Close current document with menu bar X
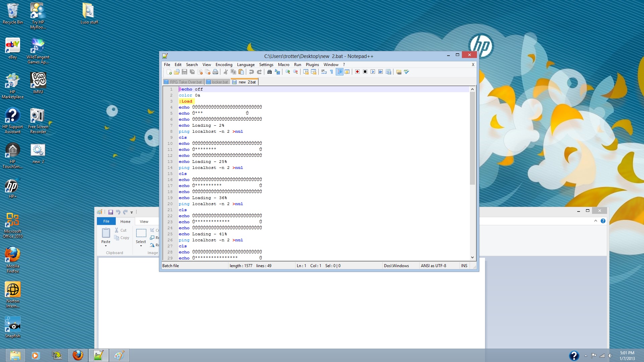 coord(473,65)
